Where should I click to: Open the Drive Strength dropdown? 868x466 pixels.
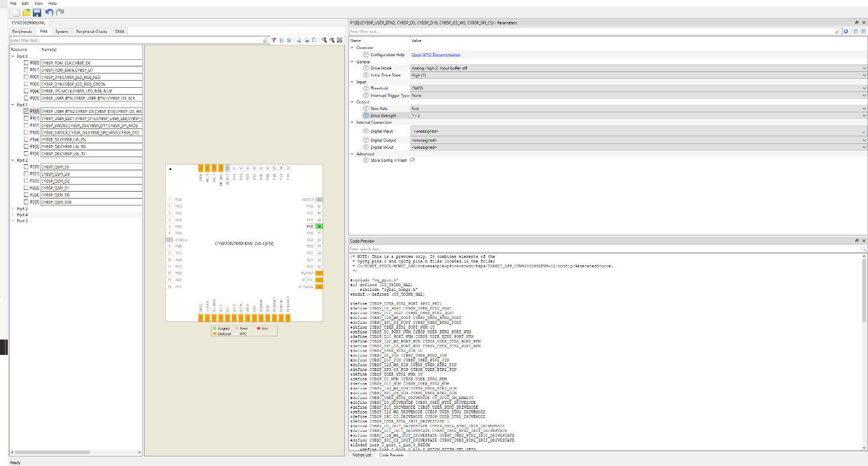tap(638, 115)
